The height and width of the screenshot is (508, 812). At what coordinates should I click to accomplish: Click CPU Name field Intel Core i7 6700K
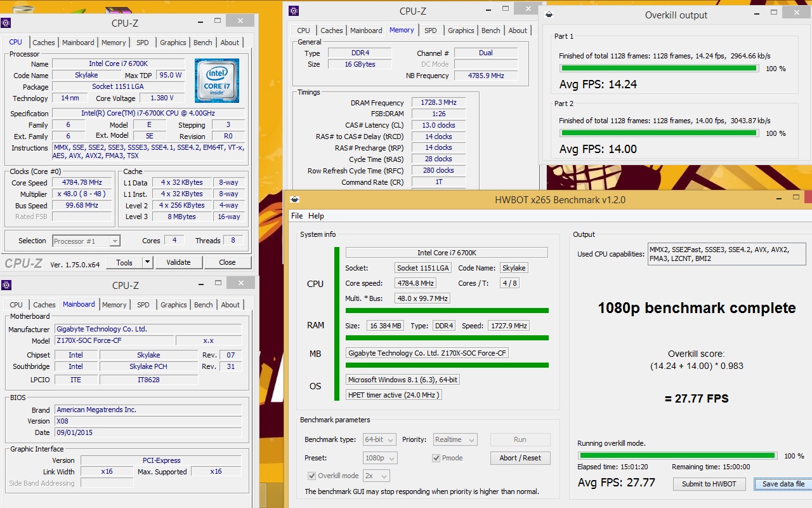tap(118, 64)
